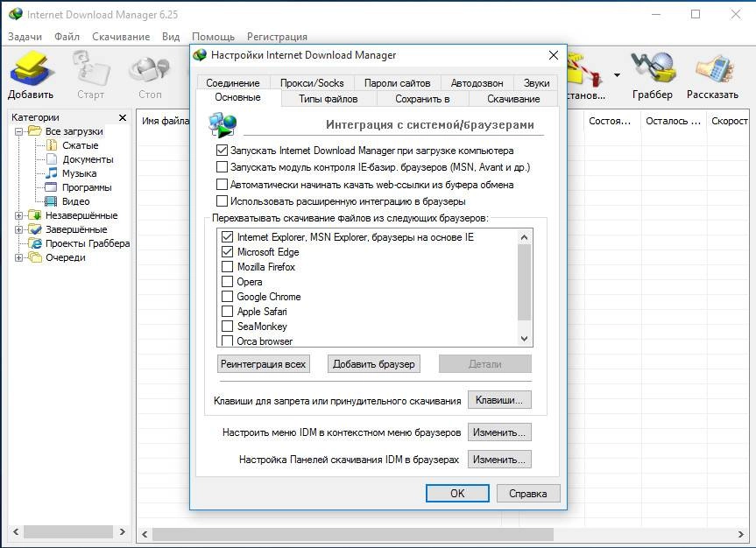
Task: Switch to the Сохранить в tab
Action: pyautogui.click(x=422, y=99)
